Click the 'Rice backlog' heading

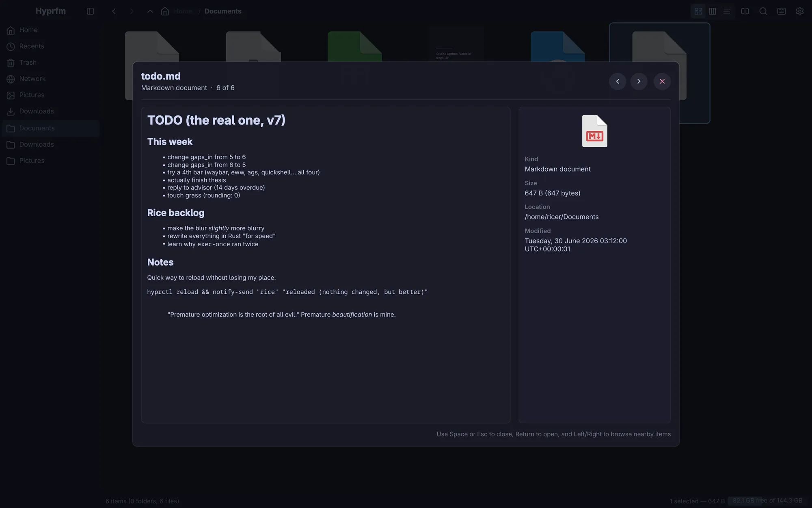click(176, 213)
